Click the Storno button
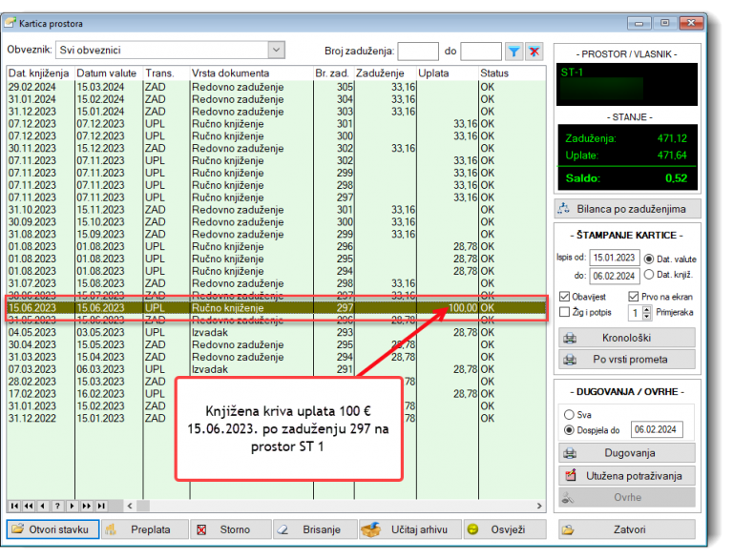 point(231,529)
